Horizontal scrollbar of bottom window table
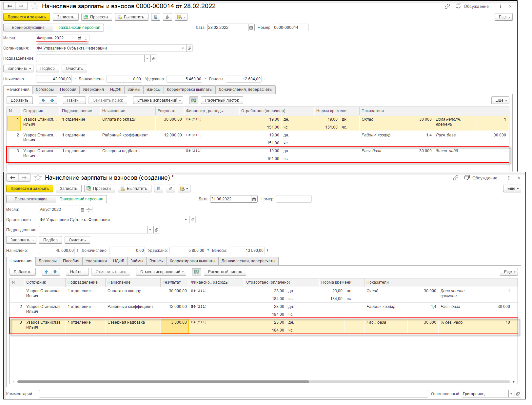 click(163, 382)
